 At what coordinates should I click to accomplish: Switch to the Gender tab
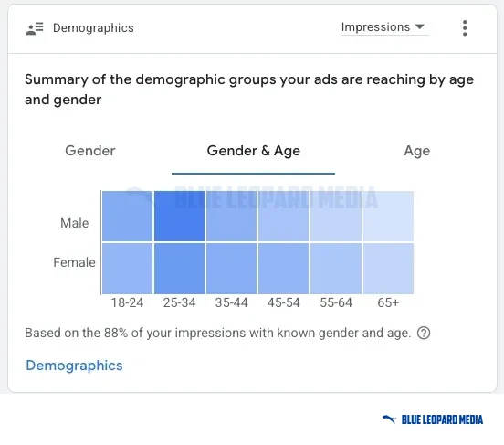90,151
